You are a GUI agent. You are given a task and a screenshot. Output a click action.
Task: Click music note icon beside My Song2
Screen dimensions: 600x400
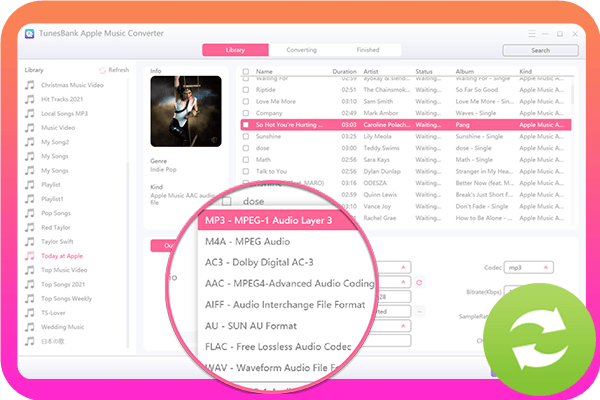click(29, 142)
